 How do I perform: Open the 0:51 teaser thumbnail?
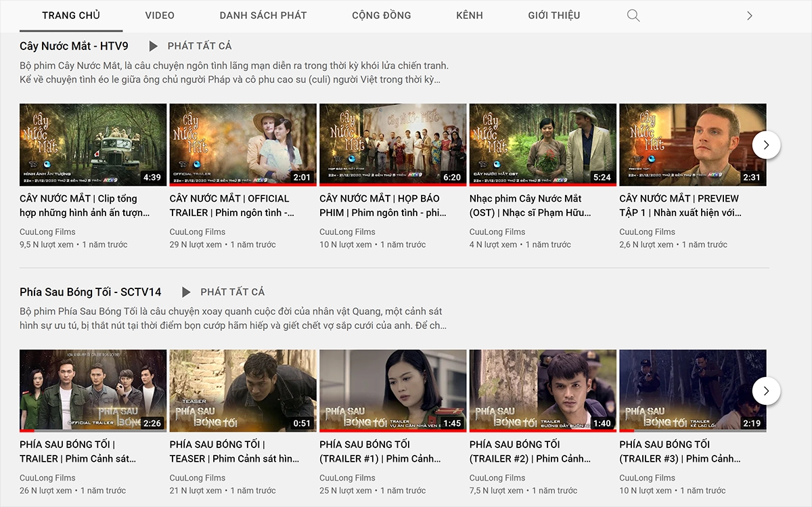pyautogui.click(x=243, y=391)
